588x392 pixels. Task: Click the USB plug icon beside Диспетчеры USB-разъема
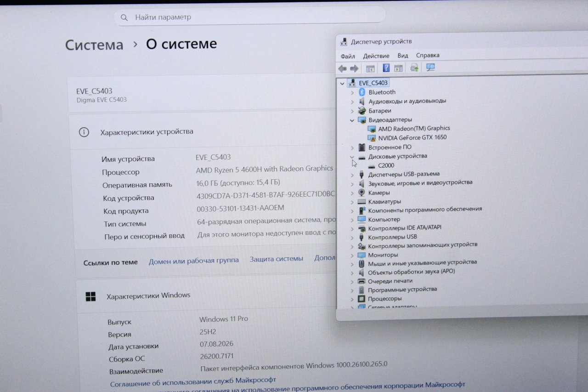(362, 174)
